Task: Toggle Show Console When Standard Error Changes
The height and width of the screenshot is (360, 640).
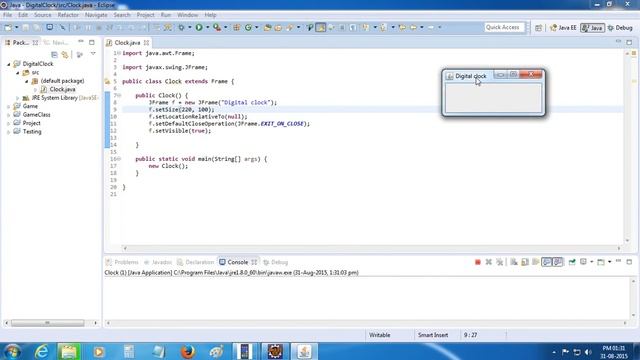Action: (x=558, y=262)
